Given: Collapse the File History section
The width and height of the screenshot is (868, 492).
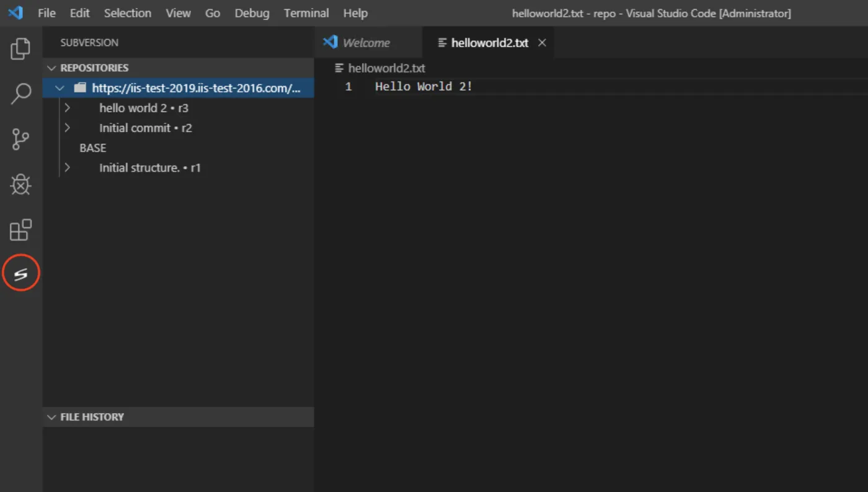Looking at the screenshot, I should coord(51,417).
